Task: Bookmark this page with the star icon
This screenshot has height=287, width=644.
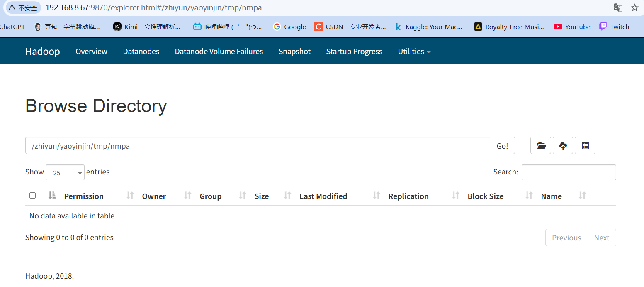Action: click(634, 8)
